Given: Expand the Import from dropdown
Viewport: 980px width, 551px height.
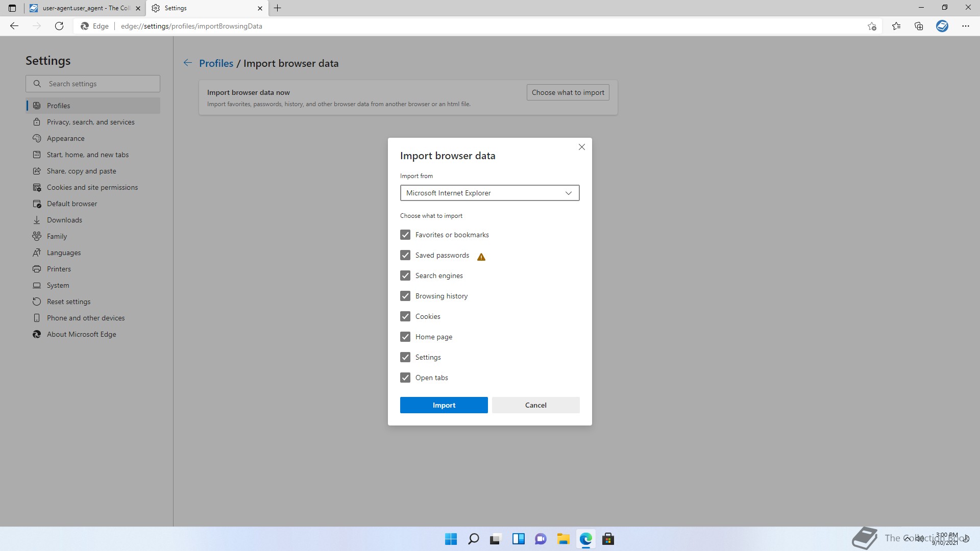Looking at the screenshot, I should [489, 193].
